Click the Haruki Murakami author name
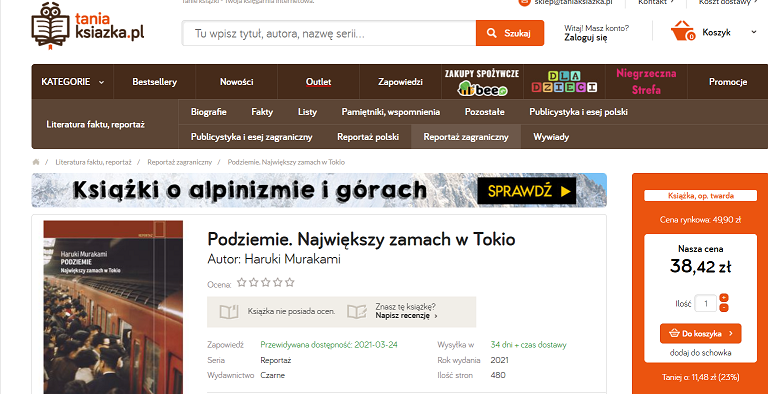The height and width of the screenshot is (394, 768). coord(292,259)
